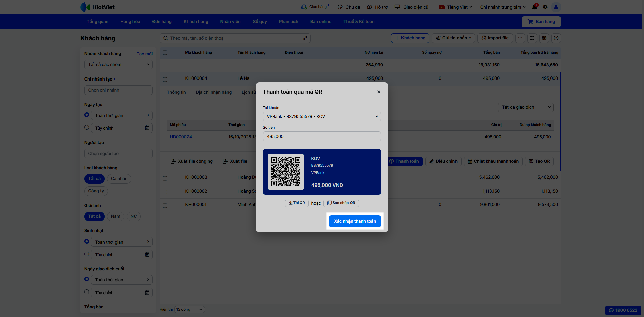Open Chi nhánh trung tâm branch dropdown
Screen dimensions: 644x317
click(x=503, y=7)
